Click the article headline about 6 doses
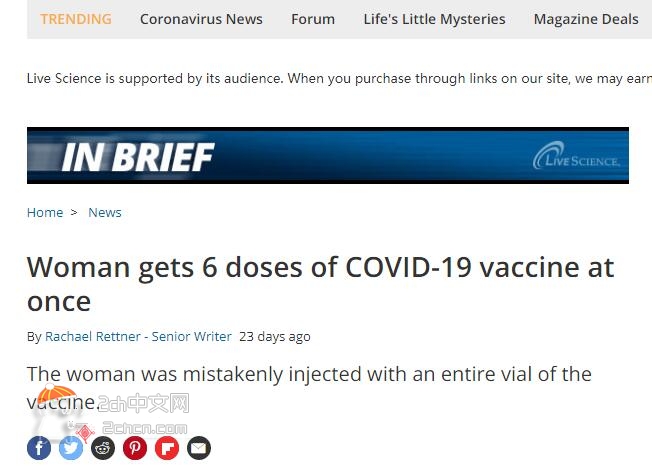 (x=320, y=284)
